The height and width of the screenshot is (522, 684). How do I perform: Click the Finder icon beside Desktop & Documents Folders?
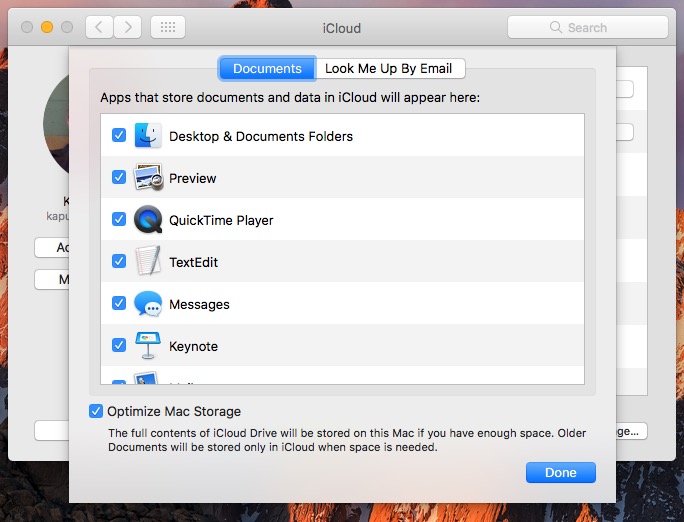[148, 136]
